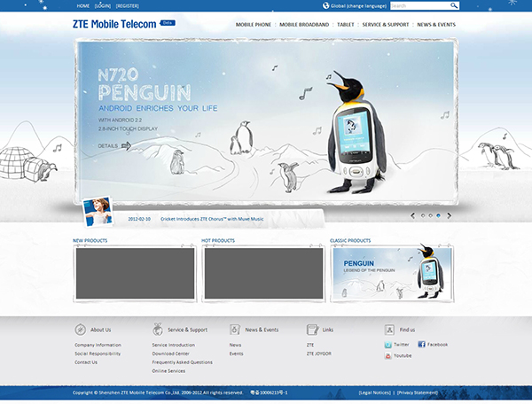Viewport: 532px width, 404px height.
Task: Select the first banner slide dot
Action: click(x=423, y=215)
